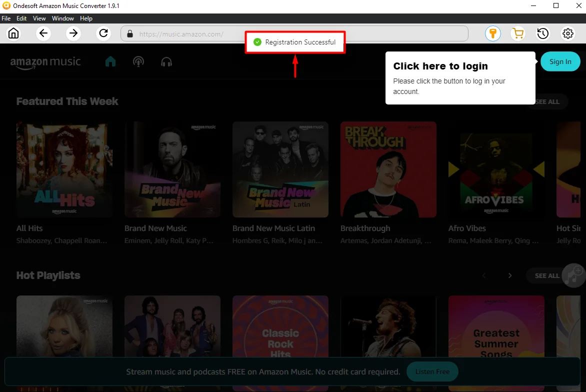The image size is (586, 392).
Task: Open the View menu
Action: tap(39, 18)
